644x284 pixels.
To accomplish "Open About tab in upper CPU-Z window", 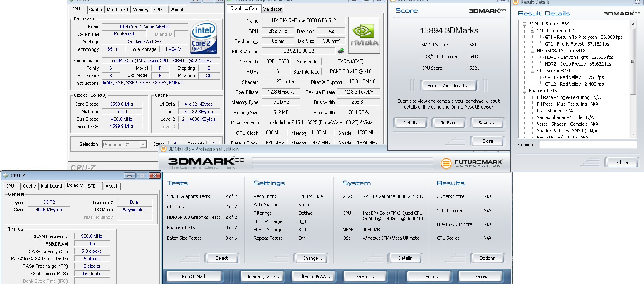I will tap(177, 10).
